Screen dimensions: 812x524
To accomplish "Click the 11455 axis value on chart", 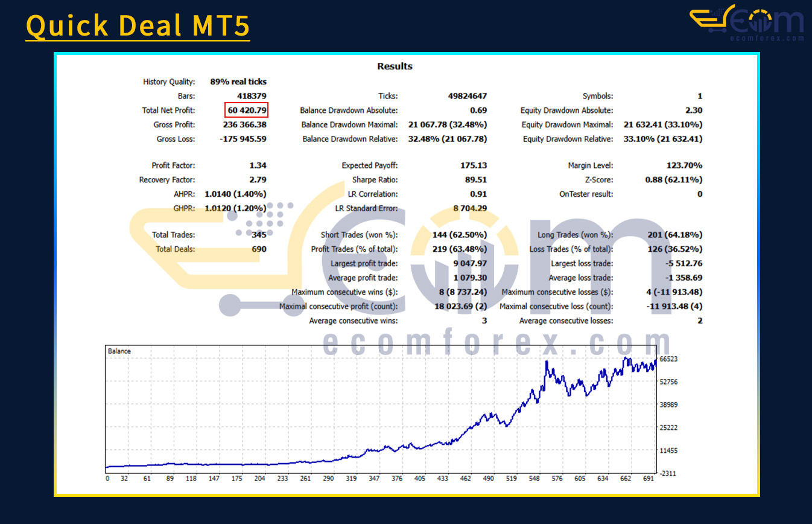I will point(668,451).
